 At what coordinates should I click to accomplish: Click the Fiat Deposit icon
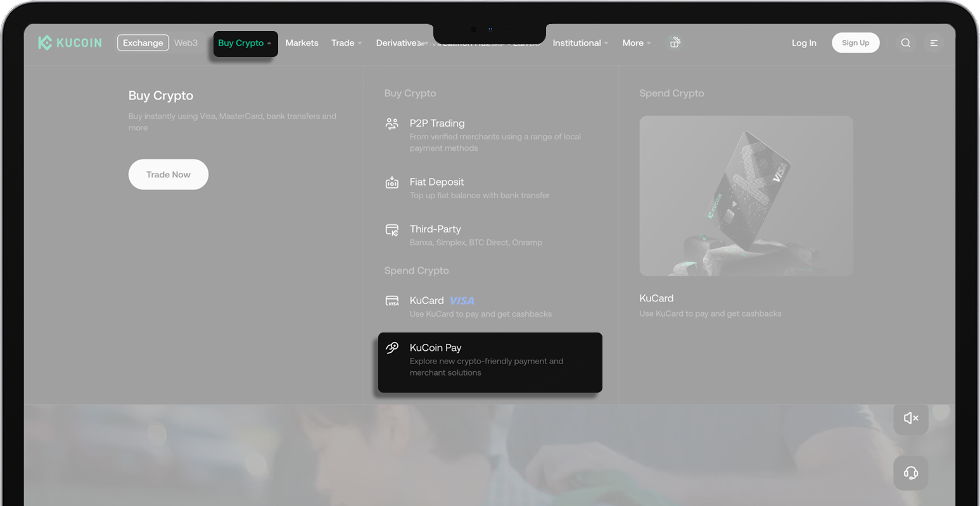tap(392, 182)
